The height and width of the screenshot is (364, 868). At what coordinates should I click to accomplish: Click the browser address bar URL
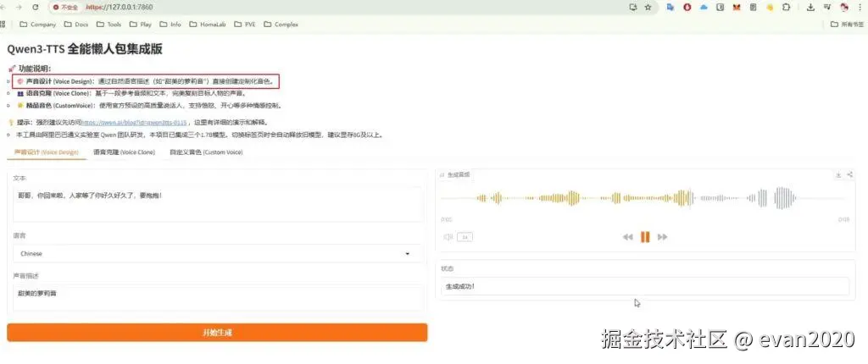tap(119, 7)
